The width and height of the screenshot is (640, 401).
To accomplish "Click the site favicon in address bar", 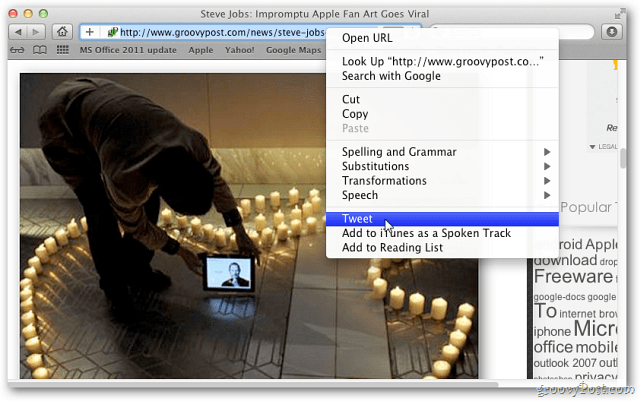I will [x=113, y=32].
